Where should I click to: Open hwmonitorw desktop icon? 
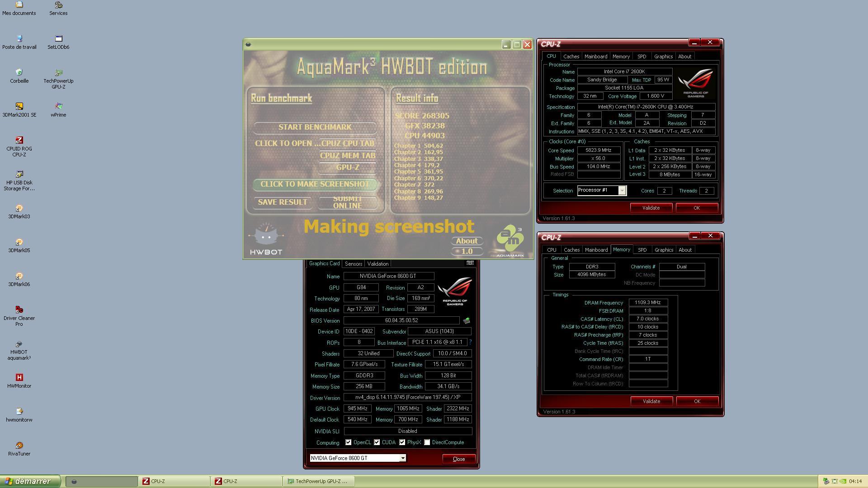click(x=19, y=415)
